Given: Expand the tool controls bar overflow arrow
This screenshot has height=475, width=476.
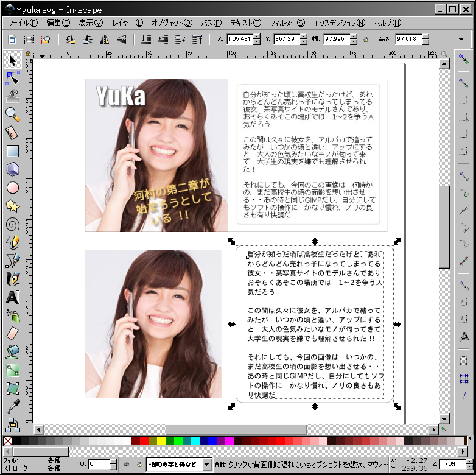Looking at the screenshot, I should pos(461,39).
